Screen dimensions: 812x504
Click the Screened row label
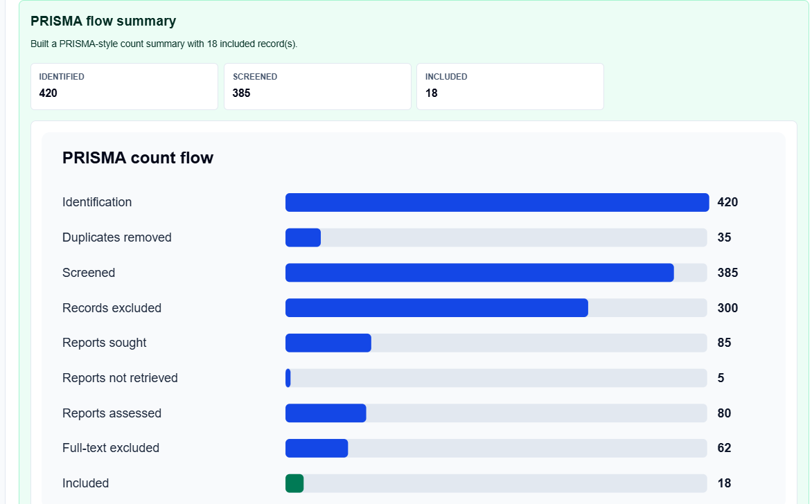pos(89,273)
